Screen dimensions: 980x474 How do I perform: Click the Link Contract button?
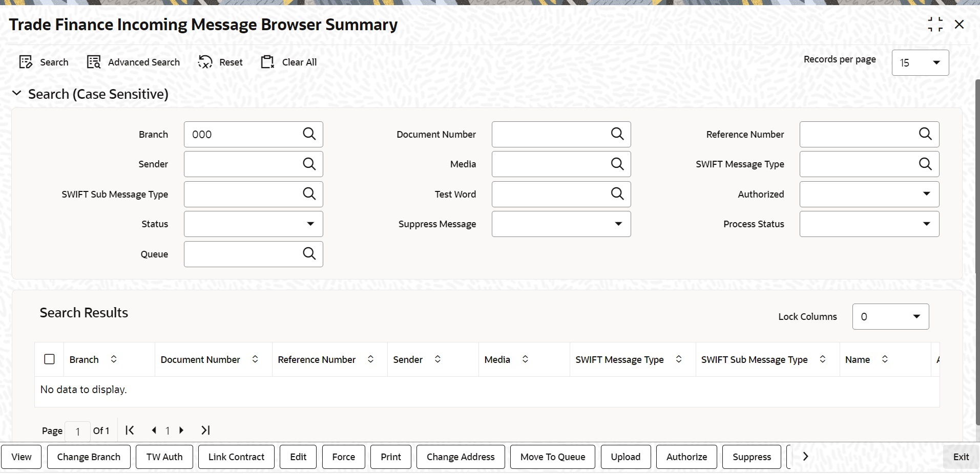pos(236,457)
